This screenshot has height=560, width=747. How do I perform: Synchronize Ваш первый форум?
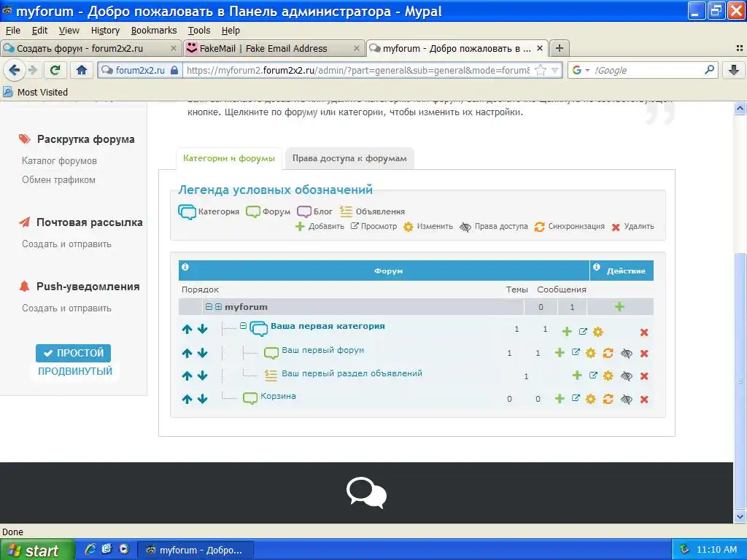tap(608, 353)
